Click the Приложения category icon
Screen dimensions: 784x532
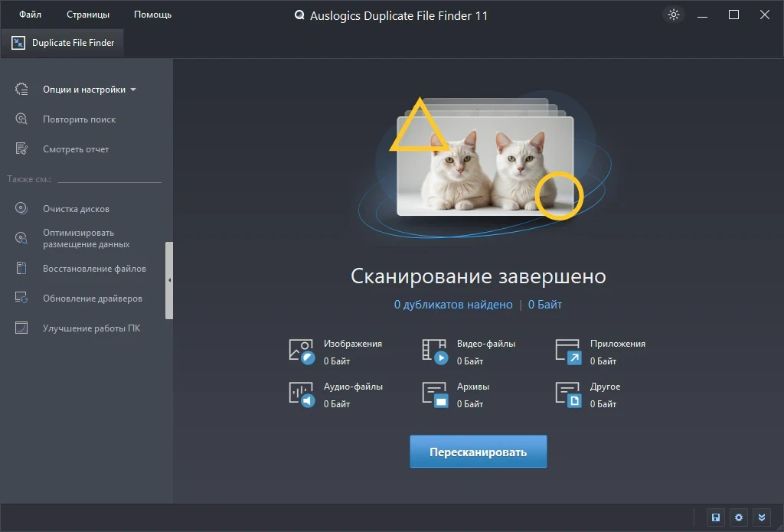coord(569,352)
